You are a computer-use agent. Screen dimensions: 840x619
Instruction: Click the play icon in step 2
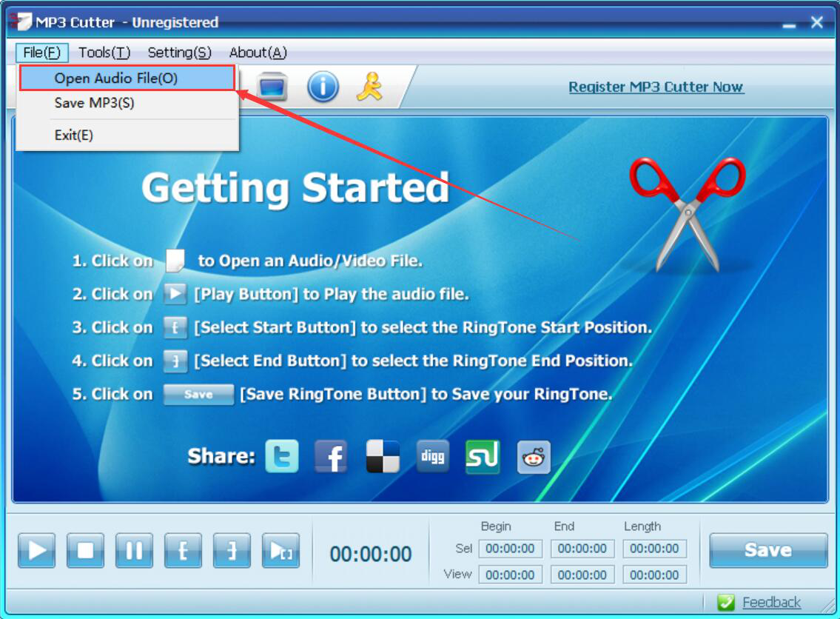point(175,294)
